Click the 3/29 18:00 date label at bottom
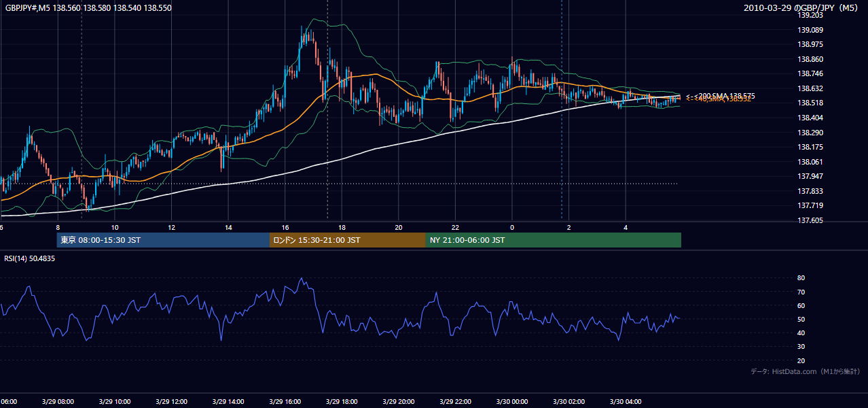The width and height of the screenshot is (868, 408). 341,402
